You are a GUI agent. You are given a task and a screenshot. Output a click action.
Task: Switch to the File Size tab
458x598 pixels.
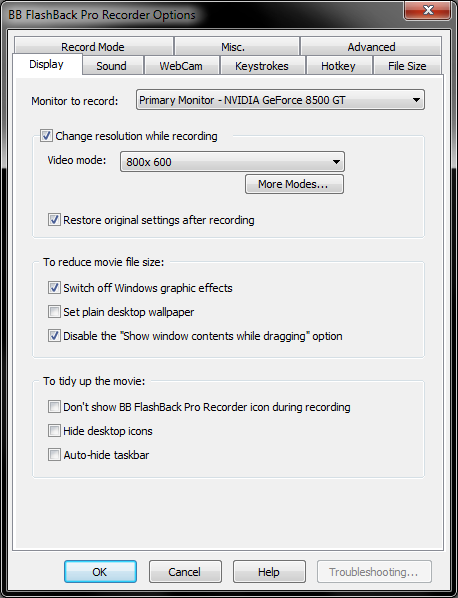pyautogui.click(x=407, y=66)
